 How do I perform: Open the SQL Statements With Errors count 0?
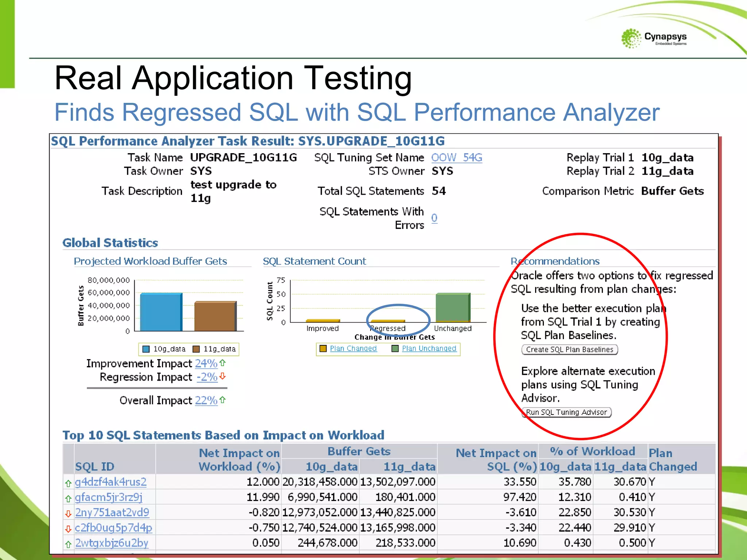pos(434,218)
